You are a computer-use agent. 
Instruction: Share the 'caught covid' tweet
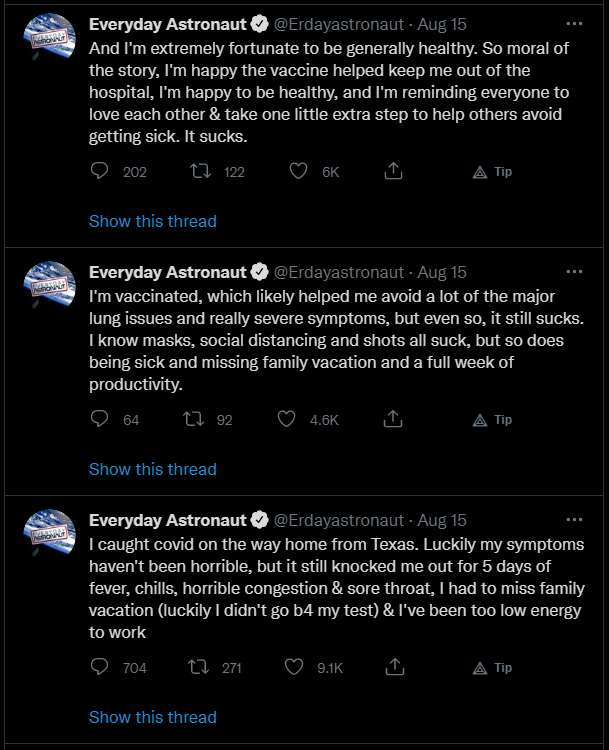point(395,667)
